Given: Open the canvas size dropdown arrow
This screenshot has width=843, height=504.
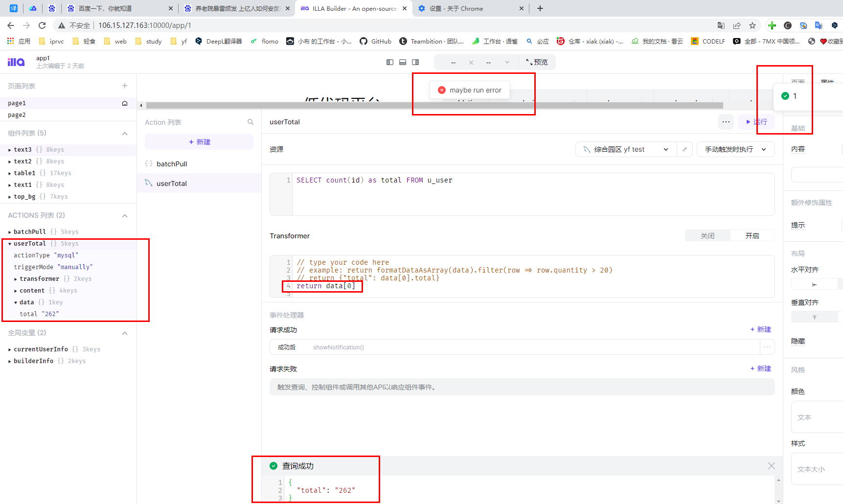Looking at the screenshot, I should 507,62.
